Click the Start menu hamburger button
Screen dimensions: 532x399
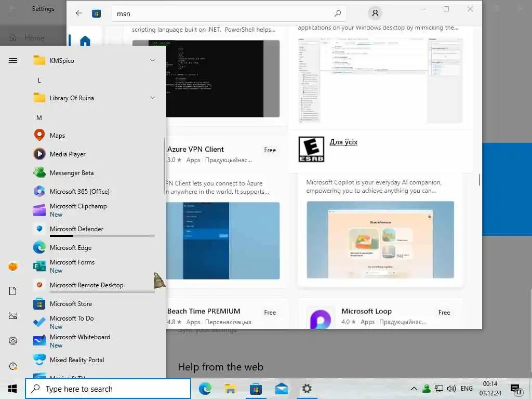click(x=13, y=60)
